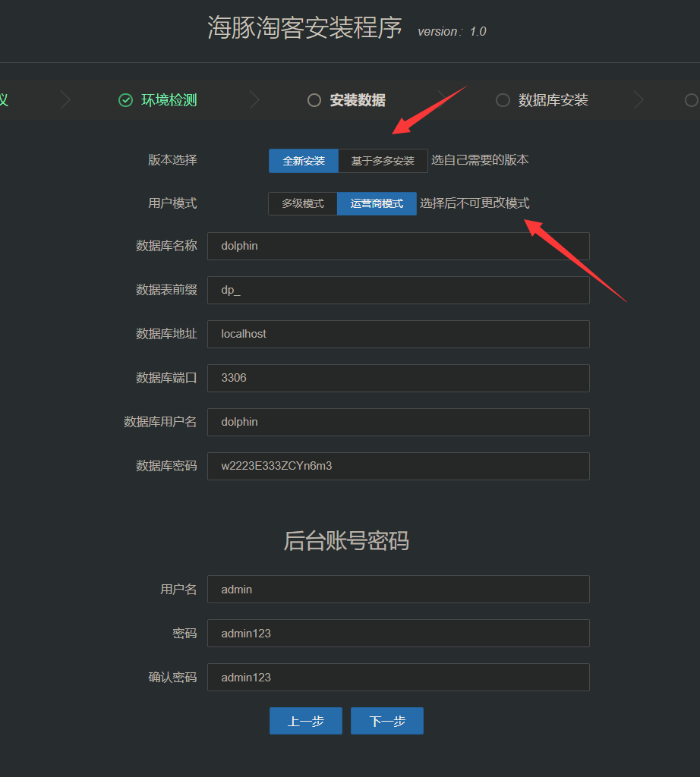The image size is (700, 777).
Task: Open the 数据库安装 step
Action: 553,100
